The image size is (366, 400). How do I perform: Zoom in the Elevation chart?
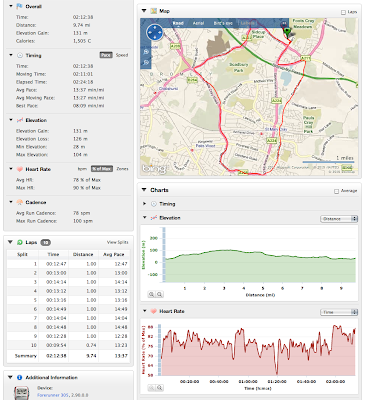152,294
